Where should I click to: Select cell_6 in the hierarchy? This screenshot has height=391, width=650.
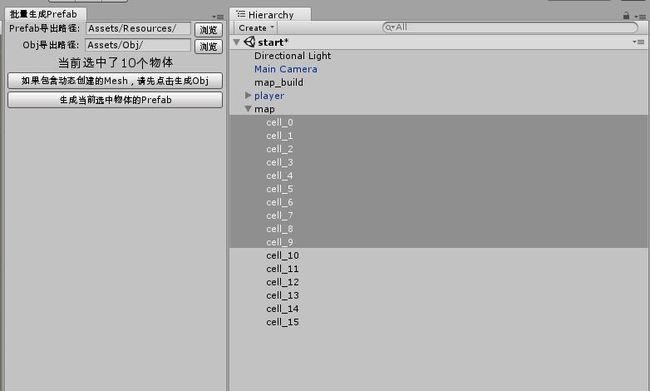439,202
